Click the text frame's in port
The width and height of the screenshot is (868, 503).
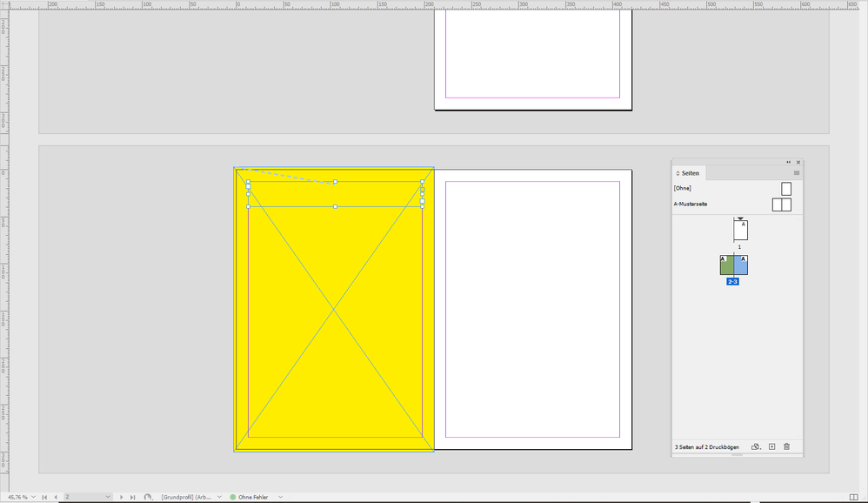pos(248,187)
